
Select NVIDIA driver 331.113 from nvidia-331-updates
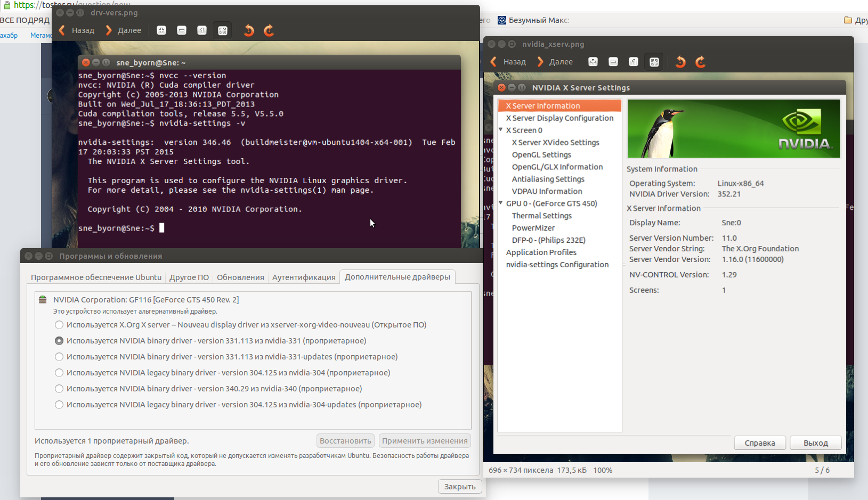click(59, 357)
